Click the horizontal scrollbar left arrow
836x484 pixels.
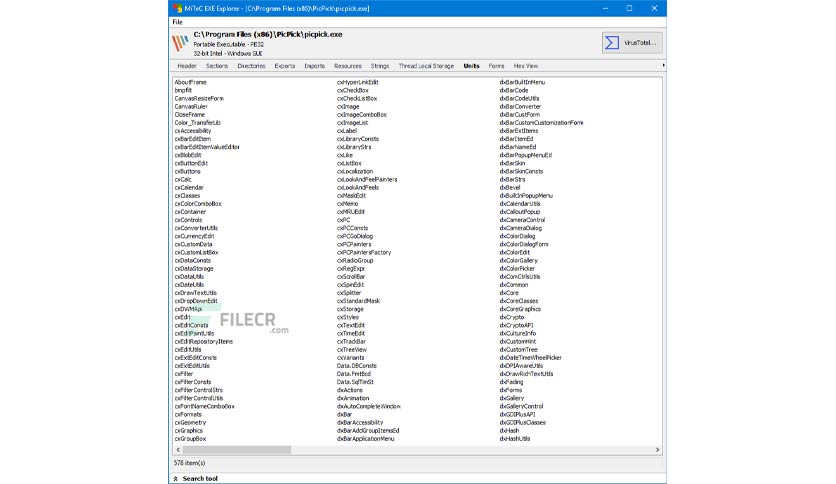point(178,450)
